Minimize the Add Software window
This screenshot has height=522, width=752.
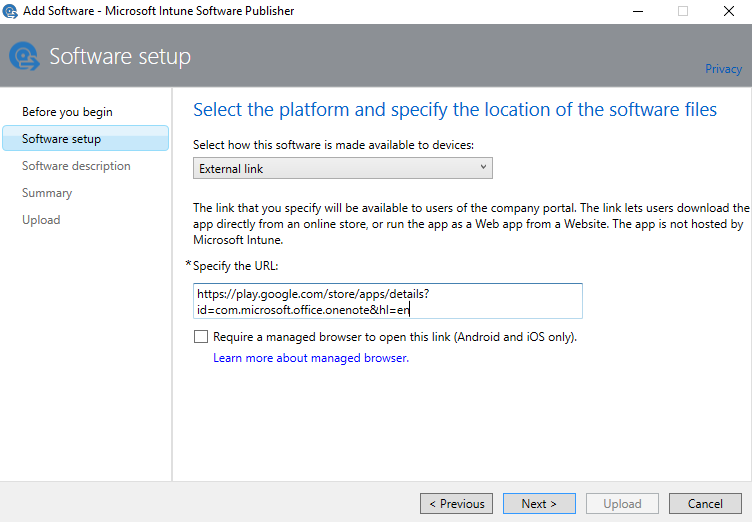pyautogui.click(x=638, y=11)
